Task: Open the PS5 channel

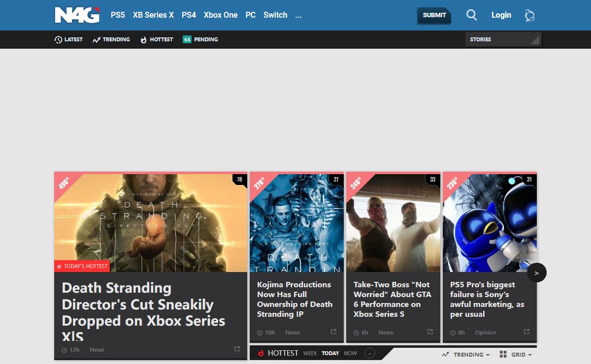Action: click(x=118, y=15)
